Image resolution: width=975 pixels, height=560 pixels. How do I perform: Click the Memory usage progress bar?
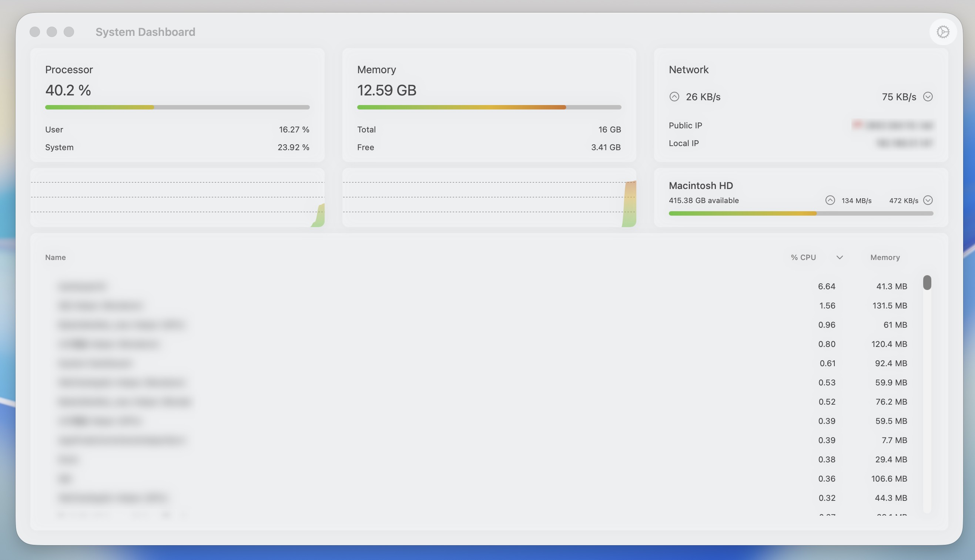click(489, 107)
